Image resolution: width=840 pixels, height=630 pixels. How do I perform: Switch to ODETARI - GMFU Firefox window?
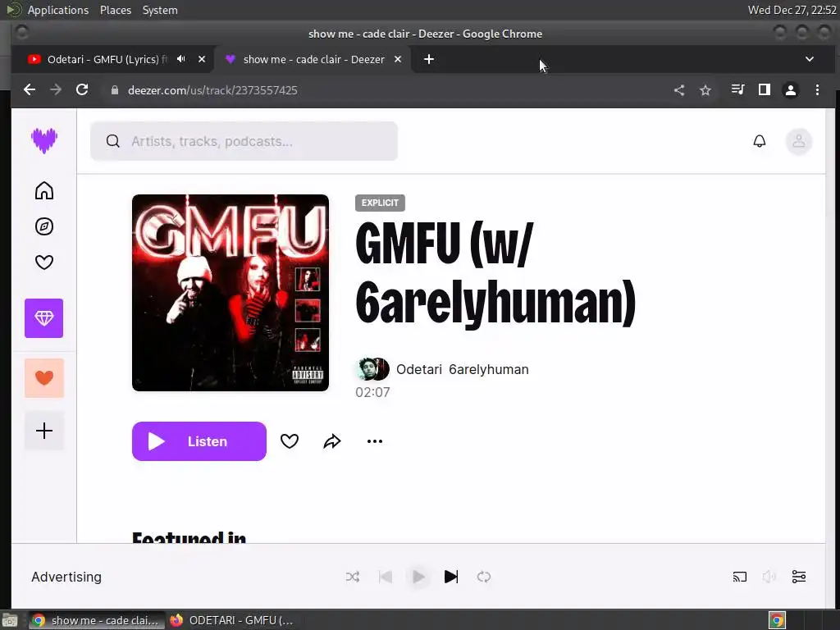232,620
